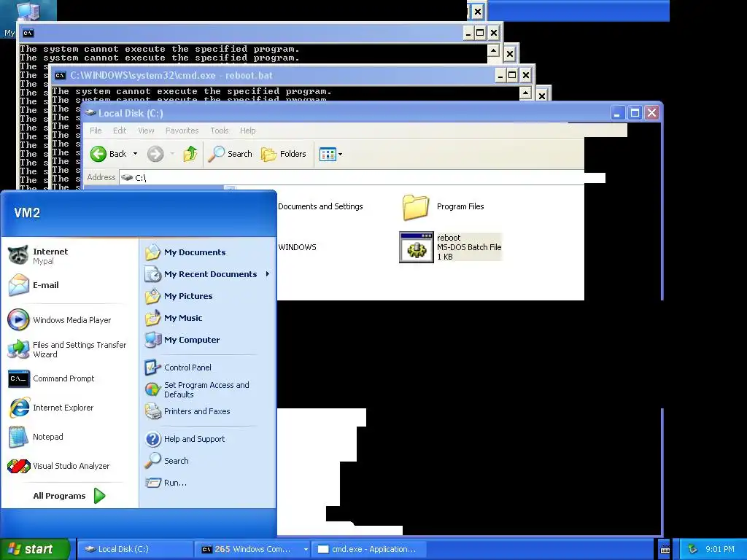
Task: Expand All Programs list
Action: click(69, 496)
